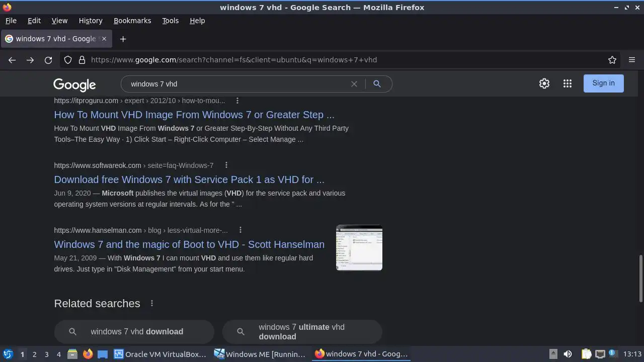This screenshot has height=362, width=644.
Task: Open notification tray icon next to clock
Action: click(613, 353)
